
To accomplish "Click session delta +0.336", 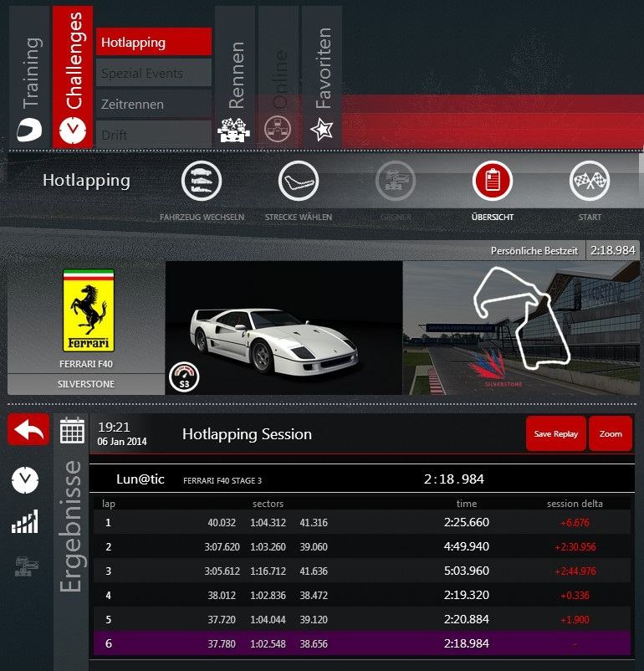I will (575, 595).
